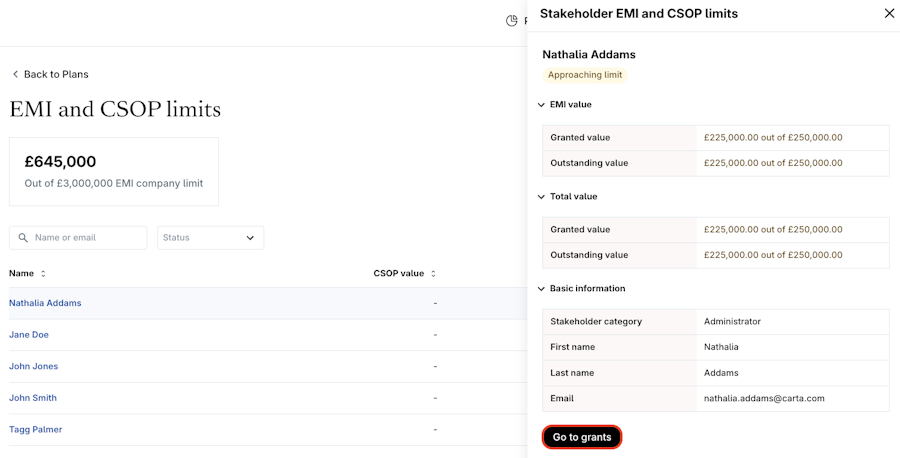Sort by CSOP value column arrows

(433, 274)
